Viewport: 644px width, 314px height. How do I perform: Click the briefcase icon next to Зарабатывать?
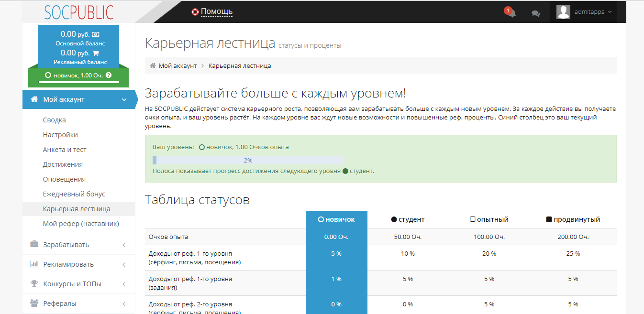tap(34, 245)
